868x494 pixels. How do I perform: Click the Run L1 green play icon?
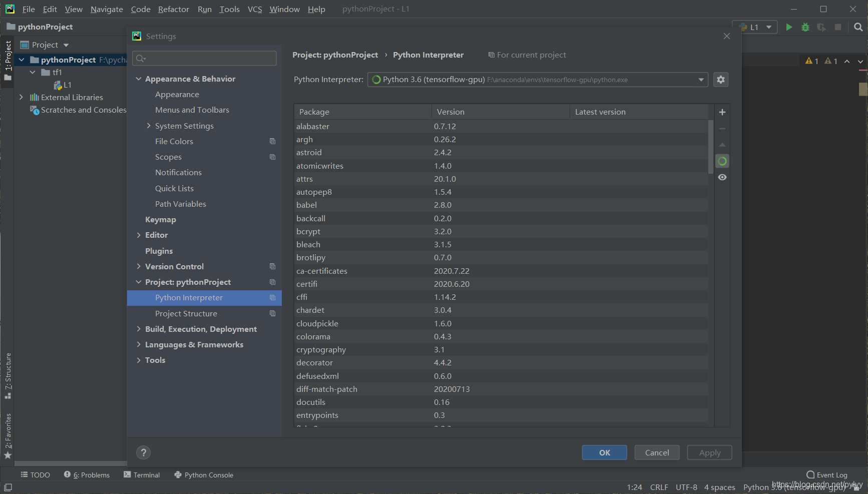click(x=789, y=27)
